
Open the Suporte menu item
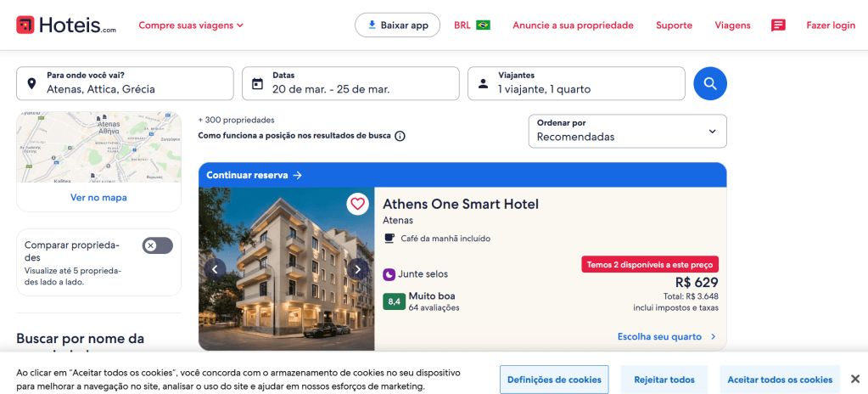(674, 25)
